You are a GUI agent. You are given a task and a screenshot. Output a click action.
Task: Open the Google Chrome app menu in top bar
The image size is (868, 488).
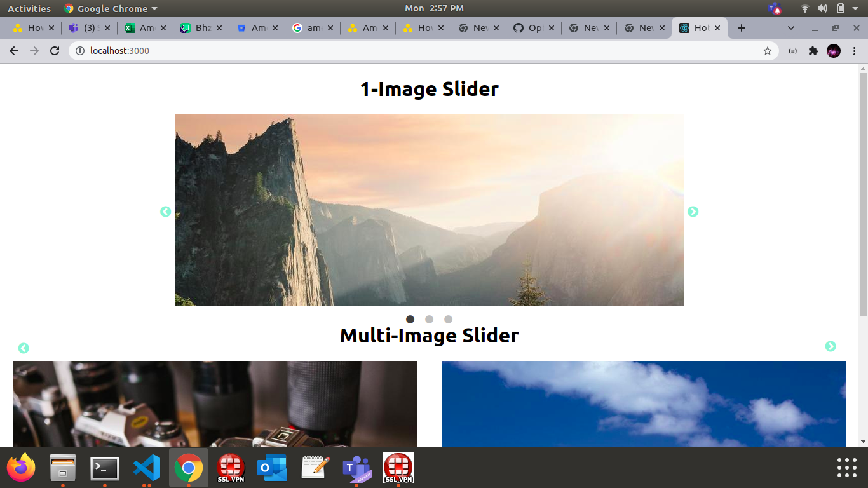(x=111, y=8)
